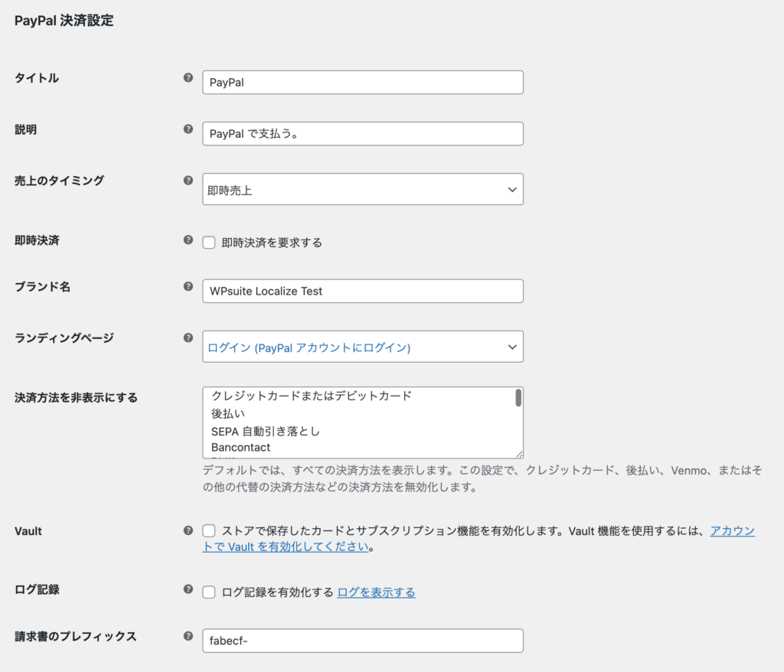This screenshot has width=784, height=672.
Task: Click help icon next to ランディングページ
Action: pos(188,338)
